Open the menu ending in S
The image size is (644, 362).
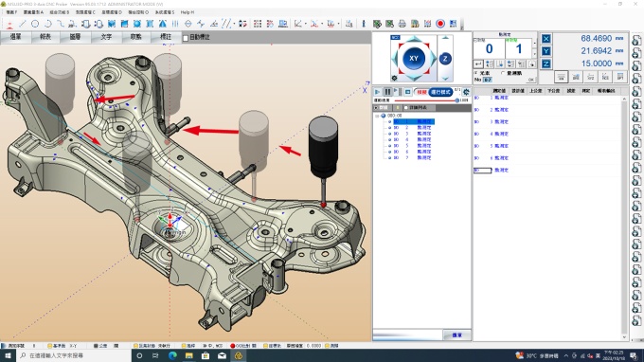tap(164, 12)
